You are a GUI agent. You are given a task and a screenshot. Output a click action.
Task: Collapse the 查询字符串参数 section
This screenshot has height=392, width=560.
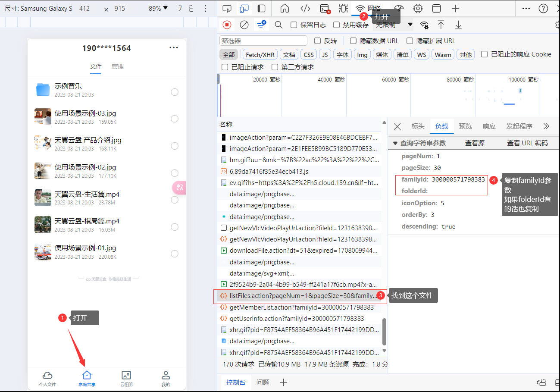pos(395,143)
